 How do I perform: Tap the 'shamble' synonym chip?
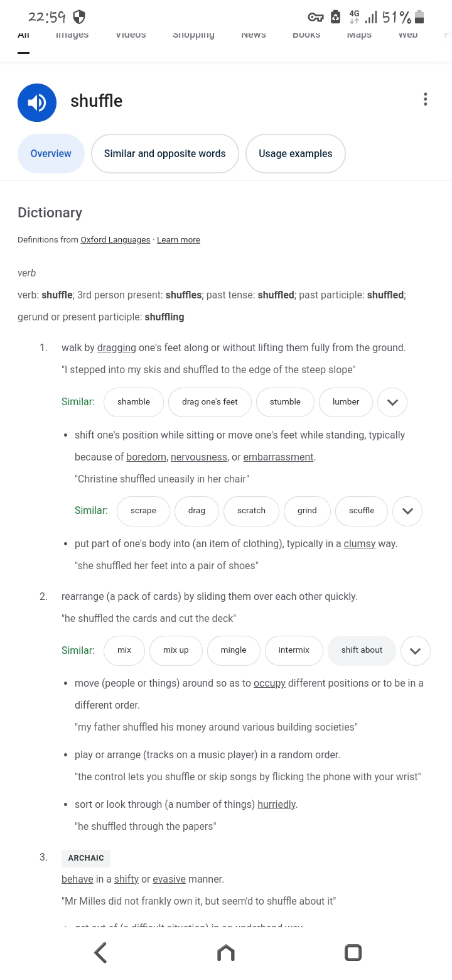[x=134, y=402]
